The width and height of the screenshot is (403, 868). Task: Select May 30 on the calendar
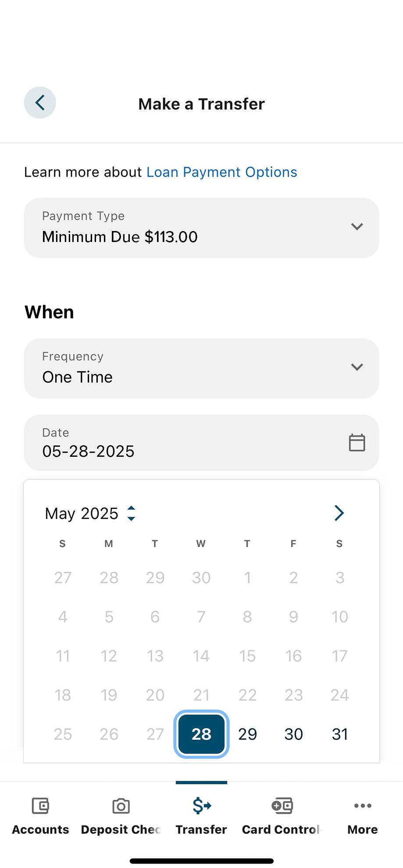tap(293, 734)
